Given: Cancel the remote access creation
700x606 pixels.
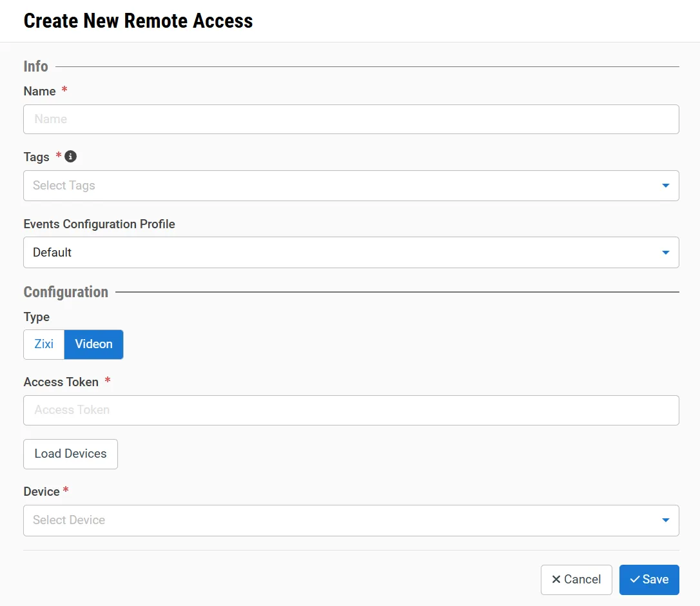Looking at the screenshot, I should coord(576,580).
